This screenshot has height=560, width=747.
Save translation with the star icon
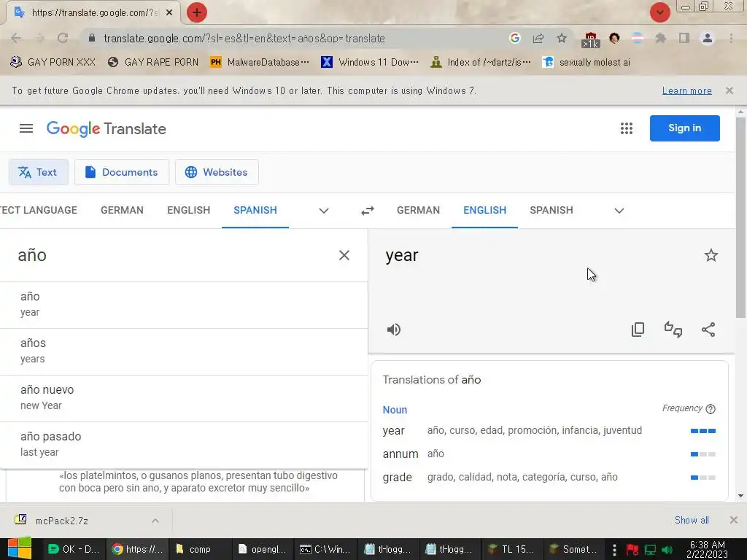click(711, 255)
